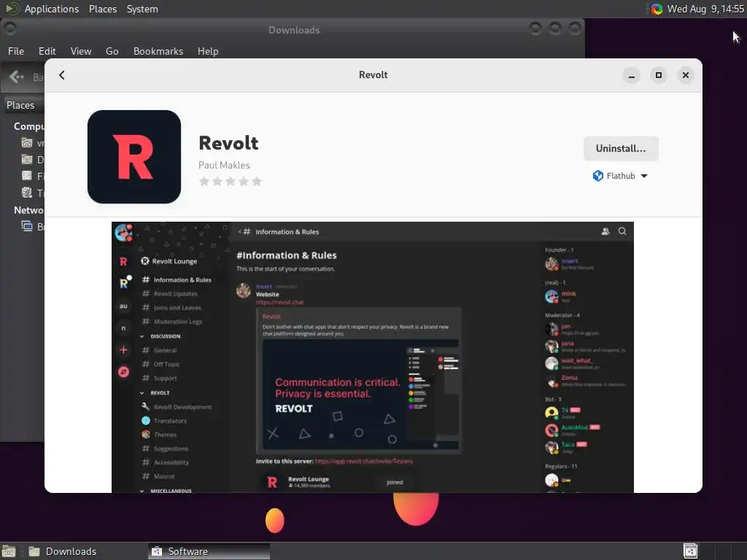Click the home folder icon in Downloads sidebar

tap(27, 143)
